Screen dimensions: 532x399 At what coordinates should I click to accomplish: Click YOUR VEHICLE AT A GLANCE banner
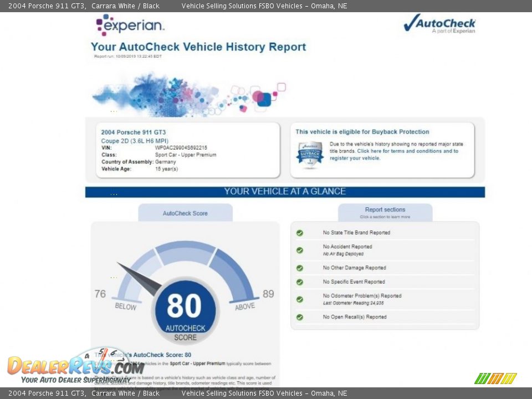pos(285,192)
